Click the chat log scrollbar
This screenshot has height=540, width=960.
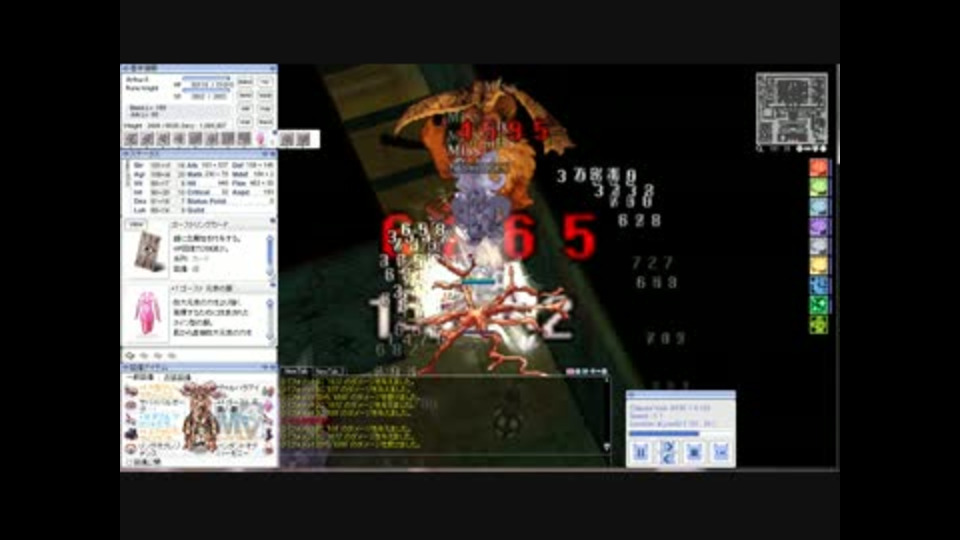point(607,413)
